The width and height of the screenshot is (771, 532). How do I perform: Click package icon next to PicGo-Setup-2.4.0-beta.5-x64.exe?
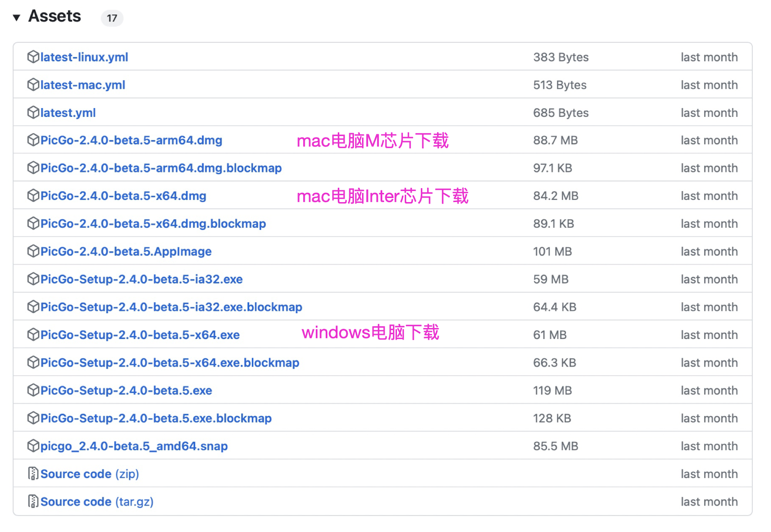(x=33, y=335)
